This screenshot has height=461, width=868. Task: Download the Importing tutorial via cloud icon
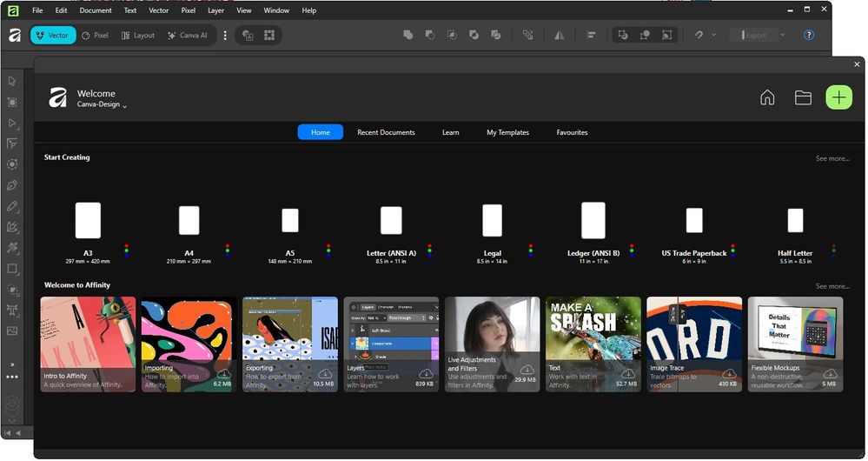coord(223,373)
